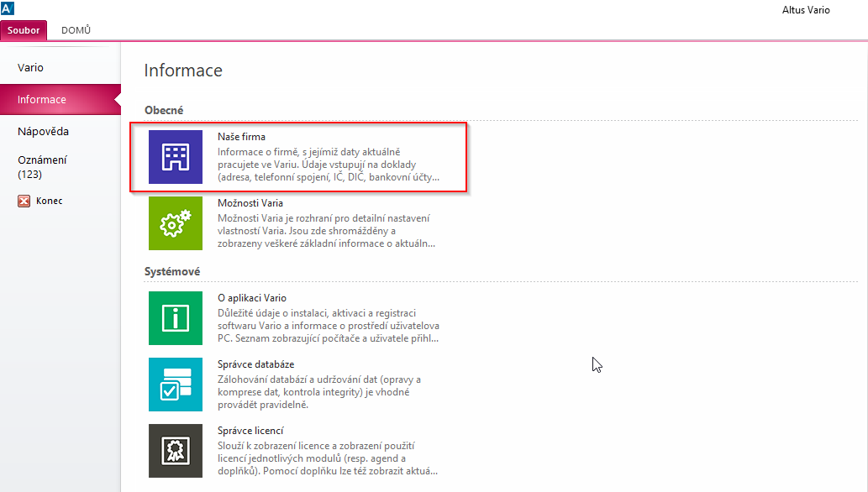Viewport: 868px width, 492px height.
Task: Click the O aplikaci Vario description text
Action: tap(329, 326)
